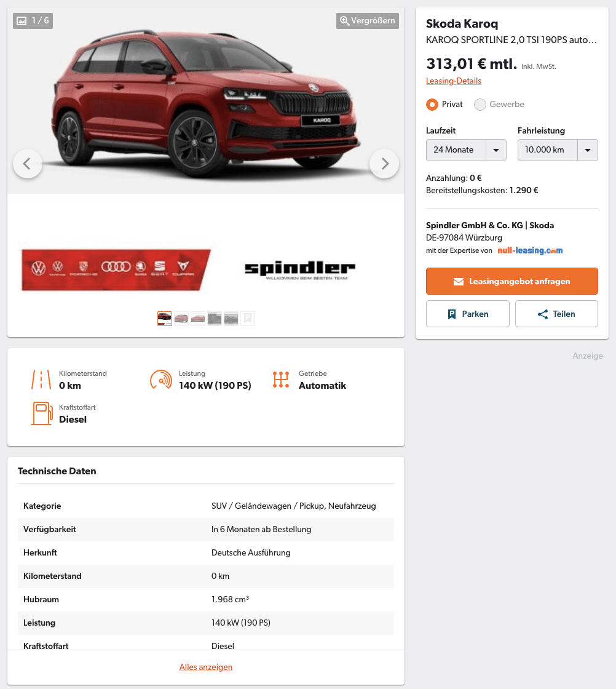Image resolution: width=616 pixels, height=689 pixels.
Task: Click the Vergrößern magnifier icon
Action: (345, 21)
